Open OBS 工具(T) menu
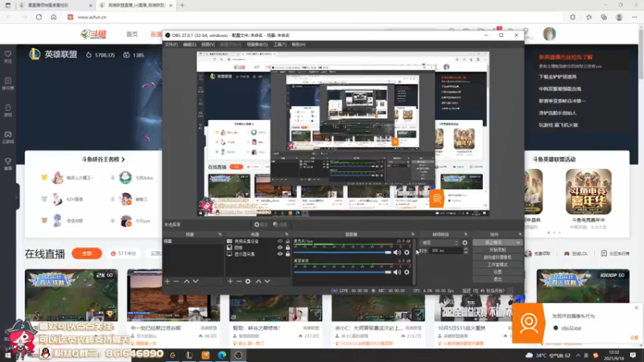Viewport: 644px width, 362px height. (x=279, y=44)
